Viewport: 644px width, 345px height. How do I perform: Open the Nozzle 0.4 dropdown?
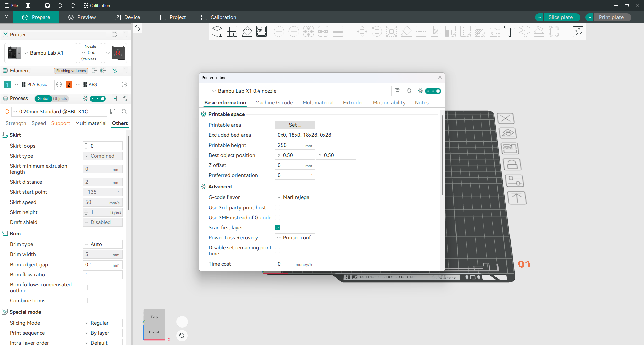click(x=90, y=53)
